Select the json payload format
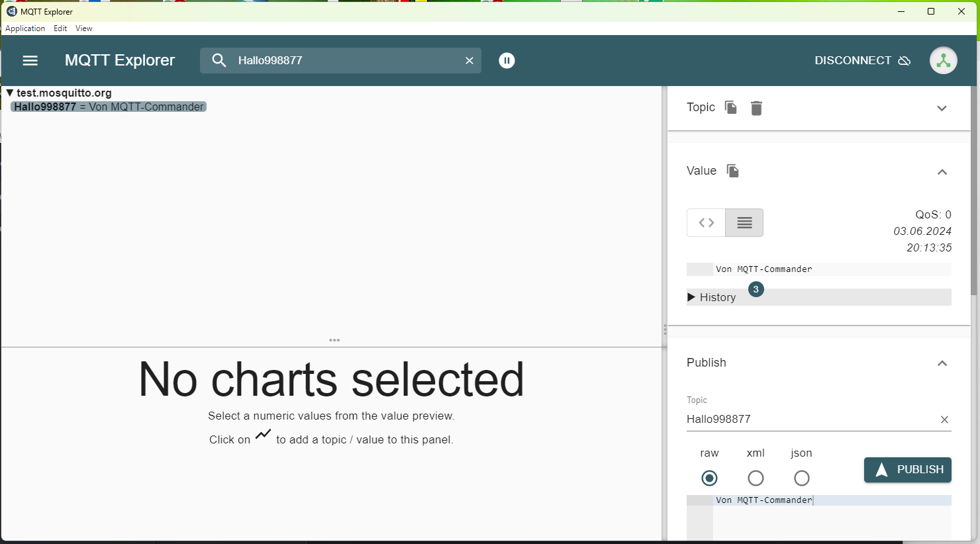This screenshot has width=980, height=544. pos(801,478)
